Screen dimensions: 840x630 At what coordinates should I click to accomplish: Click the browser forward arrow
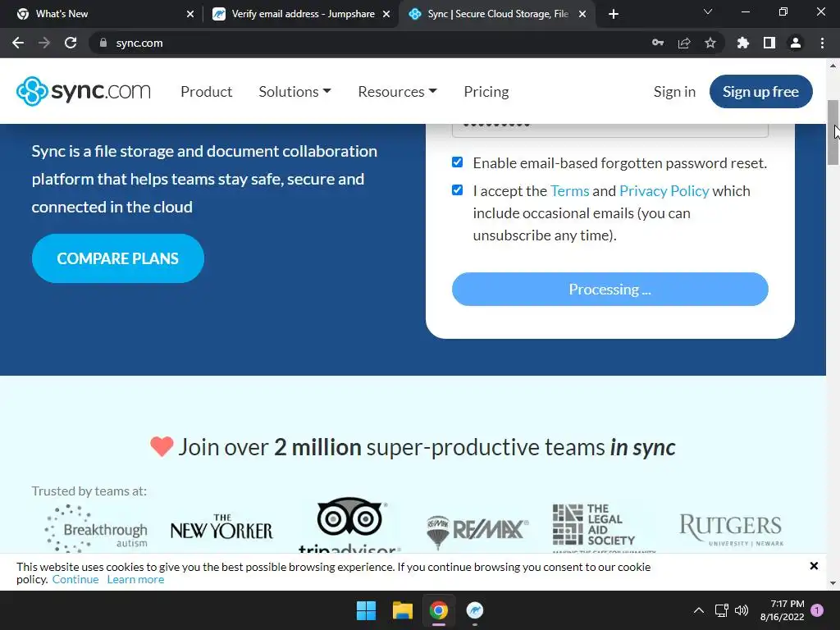tap(44, 43)
